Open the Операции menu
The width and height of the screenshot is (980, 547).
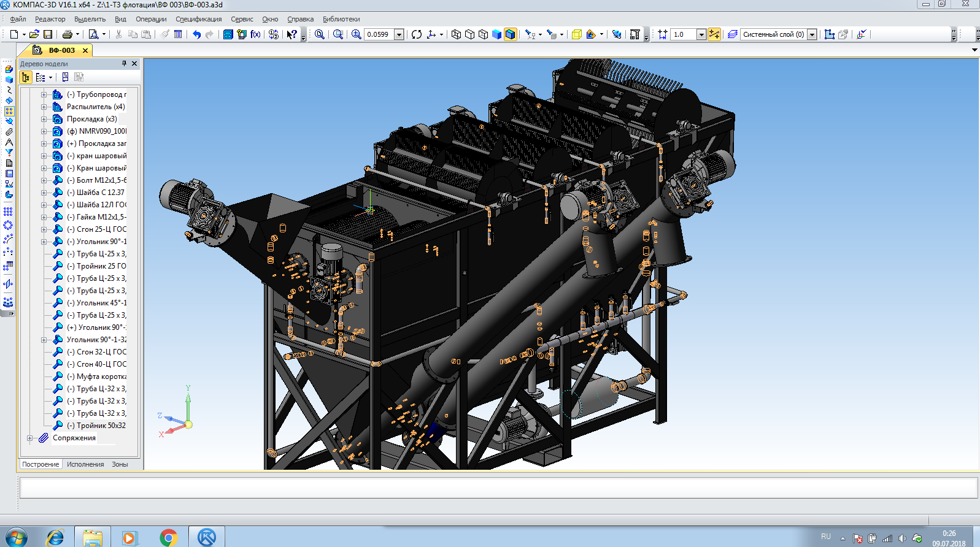(151, 19)
